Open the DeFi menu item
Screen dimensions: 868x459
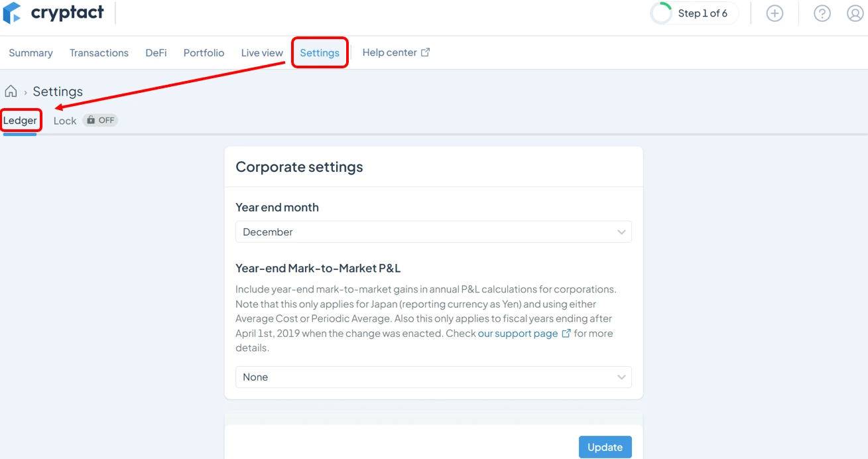[x=156, y=53]
